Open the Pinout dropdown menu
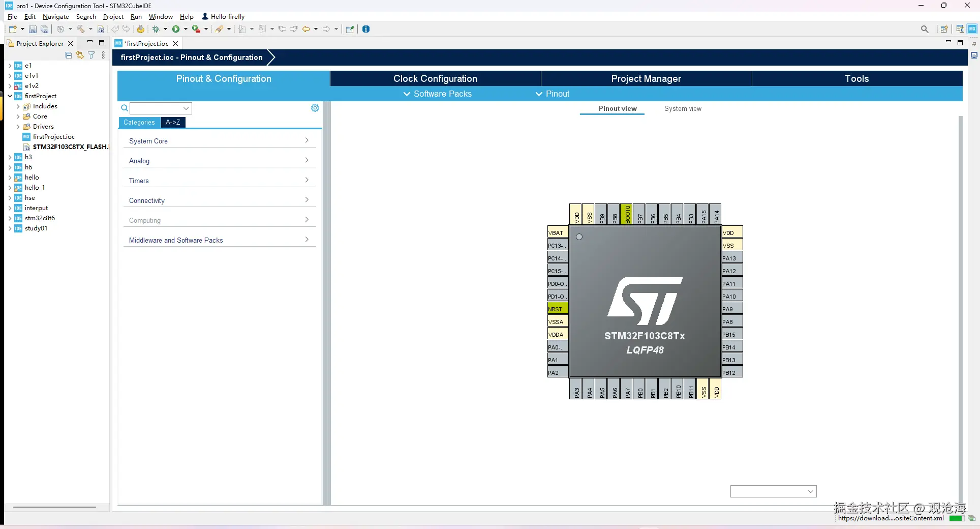Image resolution: width=980 pixels, height=529 pixels. click(553, 94)
